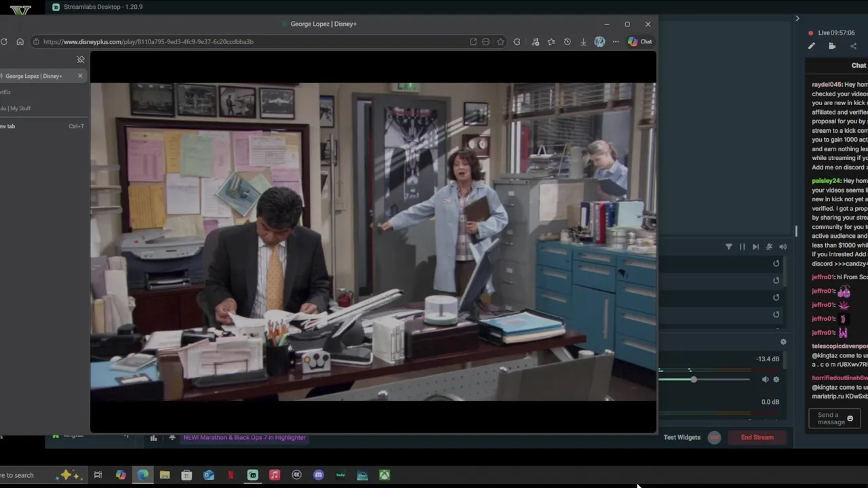Open the first audio source settings gear
Image resolution: width=868 pixels, height=488 pixels.
[x=776, y=380]
